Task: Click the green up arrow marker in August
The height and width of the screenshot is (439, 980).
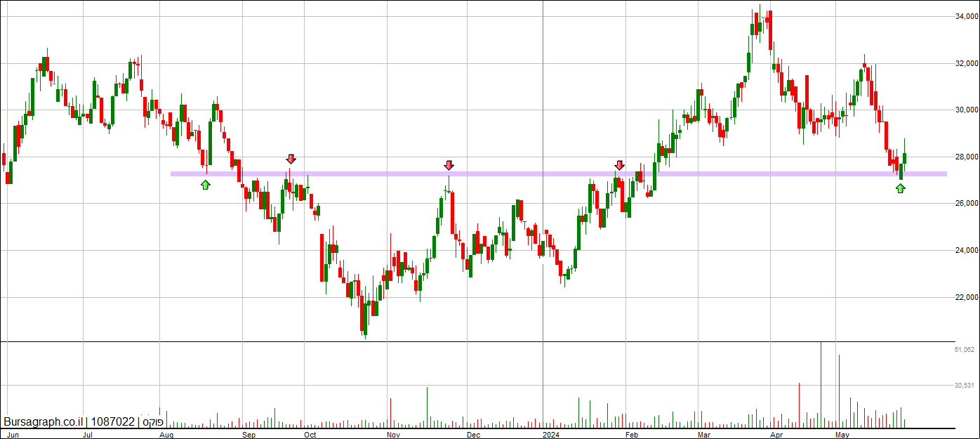Action: point(205,184)
